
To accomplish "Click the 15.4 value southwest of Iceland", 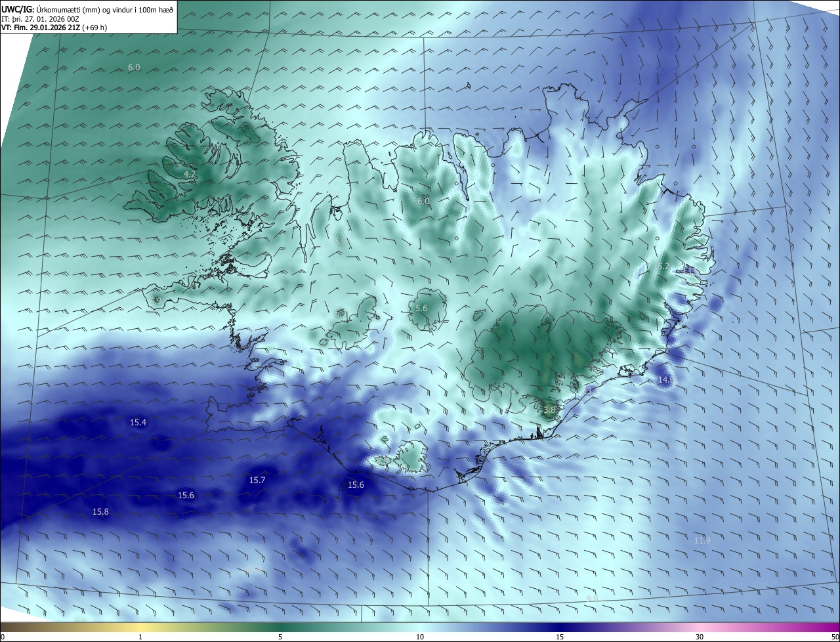I will (x=138, y=422).
